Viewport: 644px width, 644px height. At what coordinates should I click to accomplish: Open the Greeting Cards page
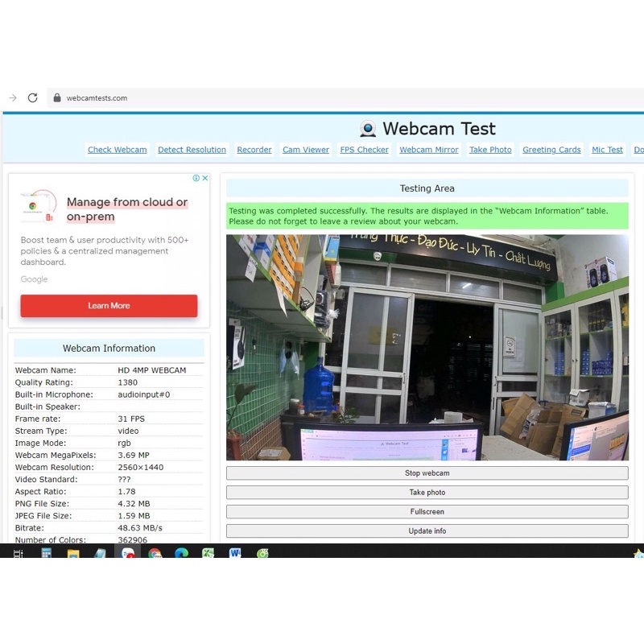(x=551, y=149)
